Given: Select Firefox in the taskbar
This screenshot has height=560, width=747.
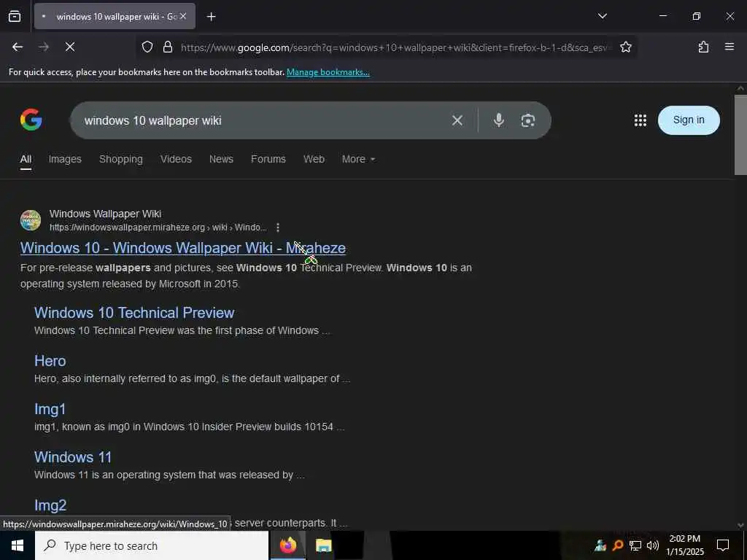Looking at the screenshot, I should click(287, 545).
